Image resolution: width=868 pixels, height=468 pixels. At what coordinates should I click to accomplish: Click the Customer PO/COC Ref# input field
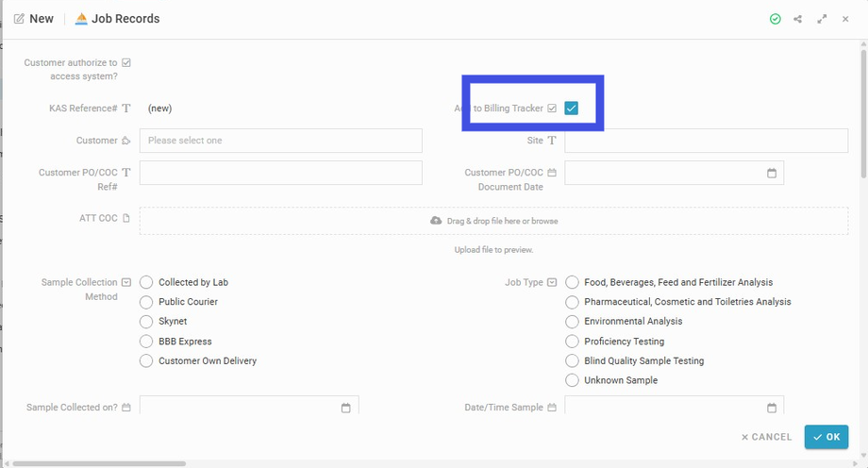click(x=280, y=173)
